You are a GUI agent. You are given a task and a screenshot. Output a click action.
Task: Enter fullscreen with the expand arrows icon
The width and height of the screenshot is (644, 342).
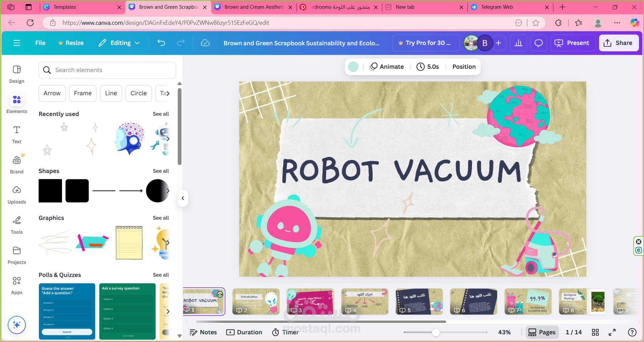612,332
